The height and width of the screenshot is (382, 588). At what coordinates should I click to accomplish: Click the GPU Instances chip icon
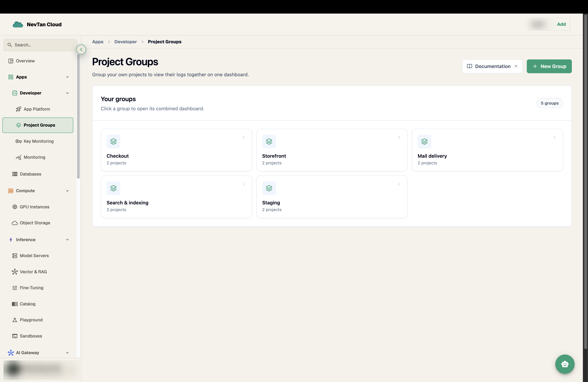(15, 207)
